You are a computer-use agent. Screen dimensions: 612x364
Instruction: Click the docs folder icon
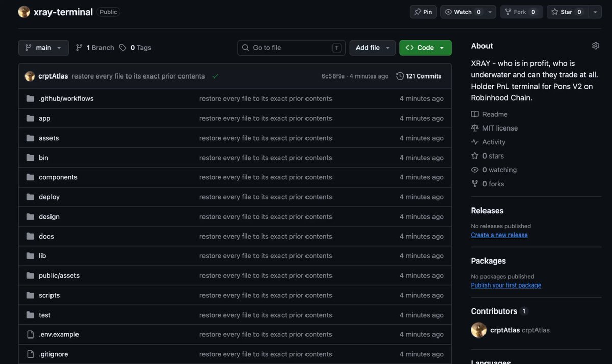pos(30,236)
